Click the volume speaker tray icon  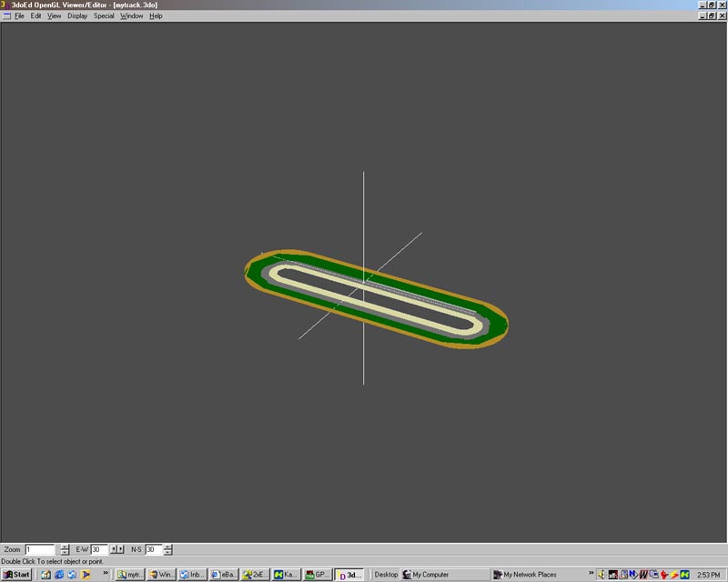pos(602,575)
